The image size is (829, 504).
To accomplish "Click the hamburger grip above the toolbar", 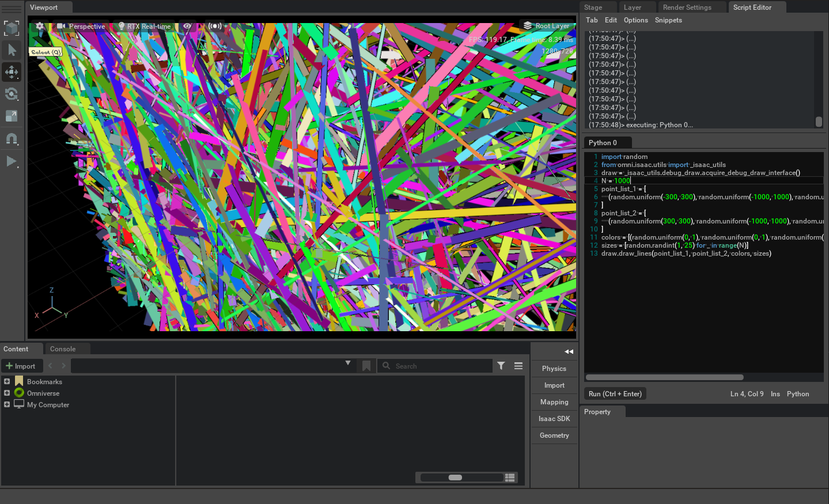I will (12, 9).
